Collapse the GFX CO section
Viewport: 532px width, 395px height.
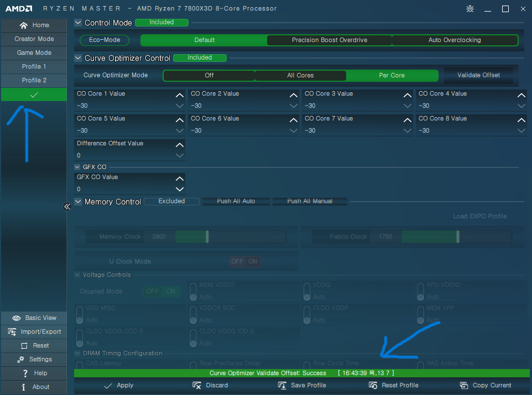(x=77, y=167)
